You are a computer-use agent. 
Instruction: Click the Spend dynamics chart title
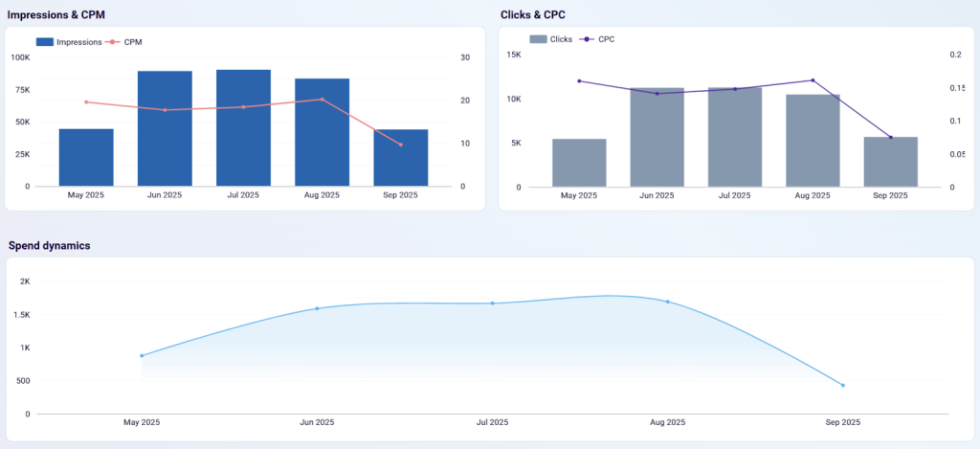(49, 245)
